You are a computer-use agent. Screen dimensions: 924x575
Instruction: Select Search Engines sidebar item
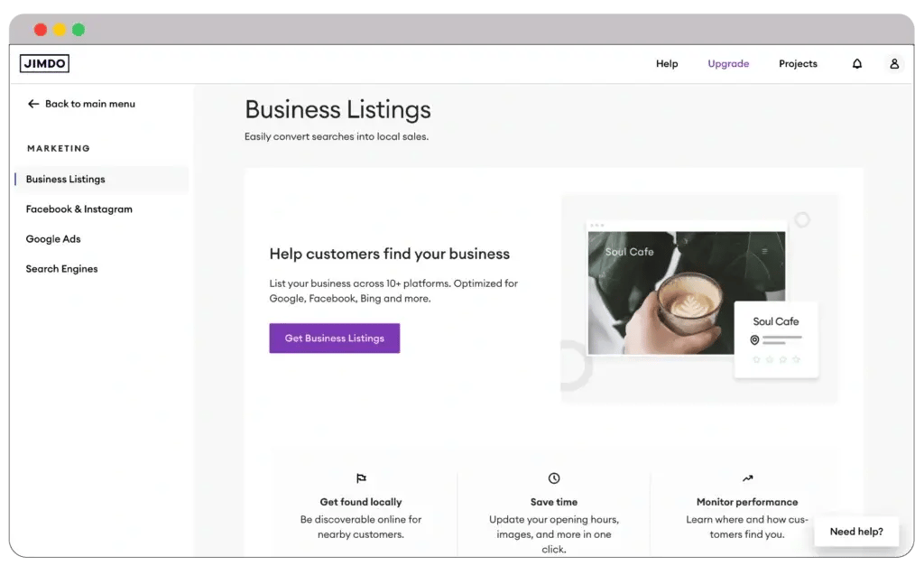[61, 269]
